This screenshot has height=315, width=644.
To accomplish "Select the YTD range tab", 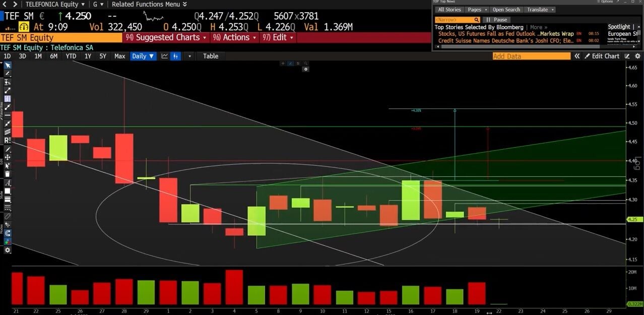I will (x=71, y=56).
